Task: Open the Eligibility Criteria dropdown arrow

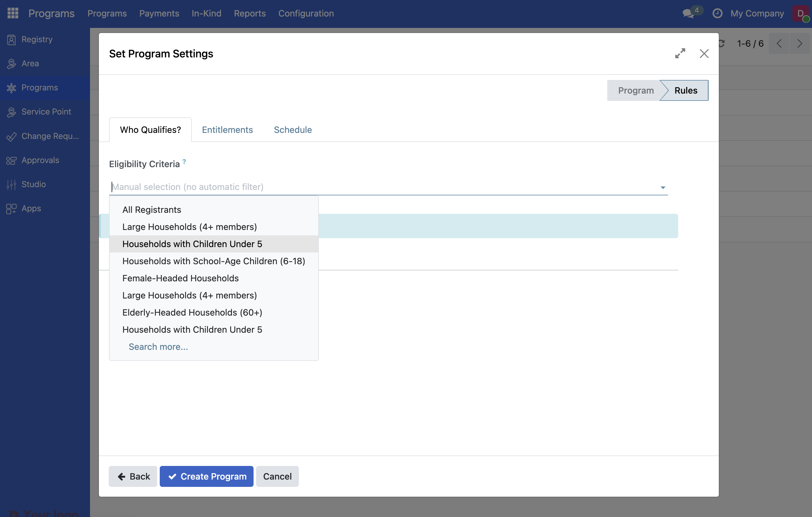Action: point(662,187)
